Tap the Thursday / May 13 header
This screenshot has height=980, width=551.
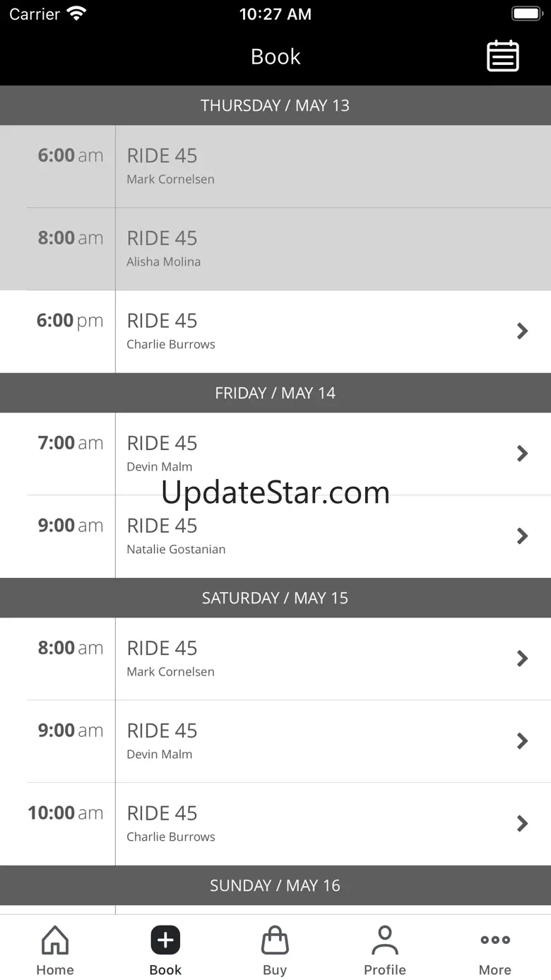(275, 105)
